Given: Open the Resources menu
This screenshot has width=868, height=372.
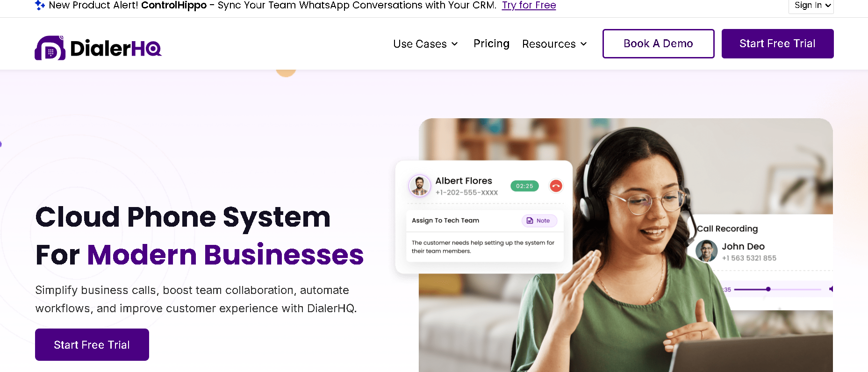Looking at the screenshot, I should (x=554, y=44).
